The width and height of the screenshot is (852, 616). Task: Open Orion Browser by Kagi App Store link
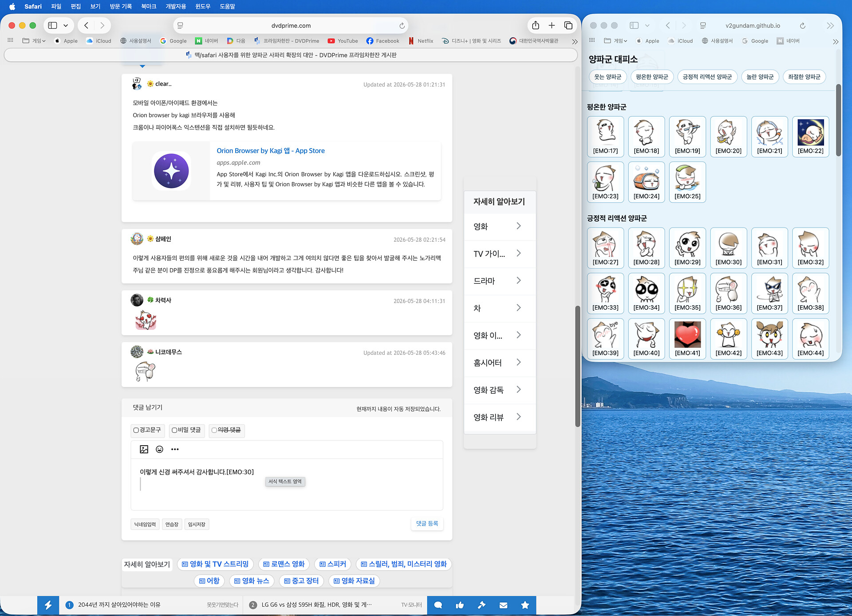click(x=271, y=151)
